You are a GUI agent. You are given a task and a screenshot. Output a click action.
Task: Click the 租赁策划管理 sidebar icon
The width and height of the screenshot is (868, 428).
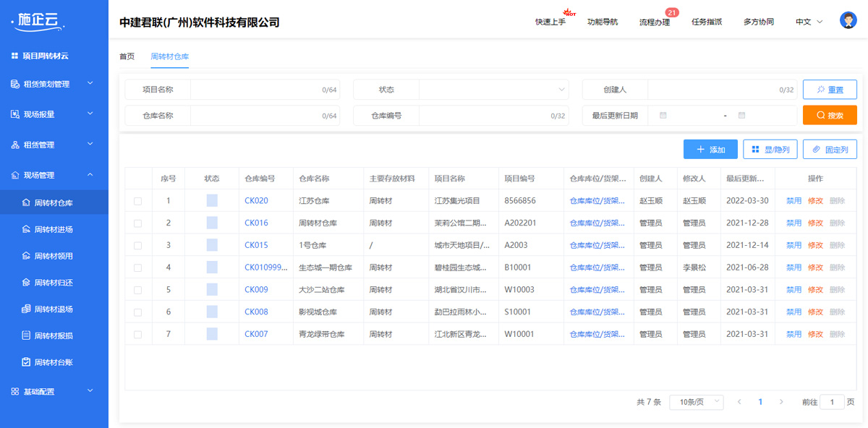[15, 84]
